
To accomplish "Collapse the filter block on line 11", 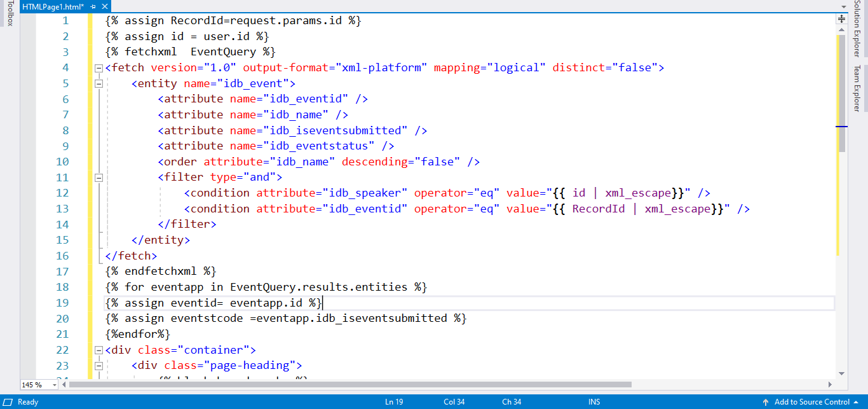I will 98,177.
